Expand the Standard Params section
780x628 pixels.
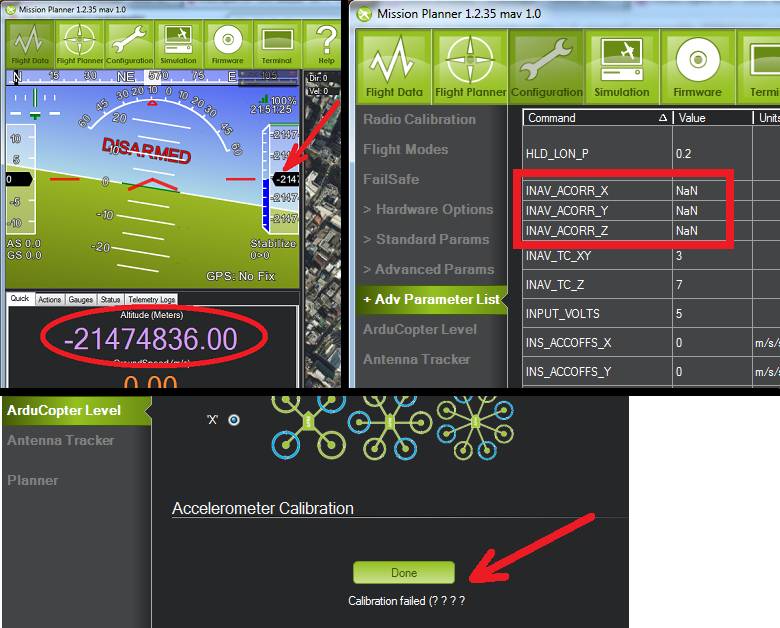coord(426,239)
